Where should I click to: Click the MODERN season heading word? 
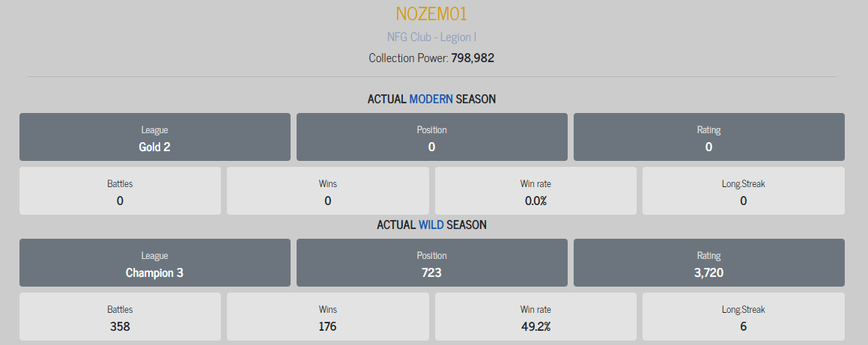pyautogui.click(x=431, y=99)
